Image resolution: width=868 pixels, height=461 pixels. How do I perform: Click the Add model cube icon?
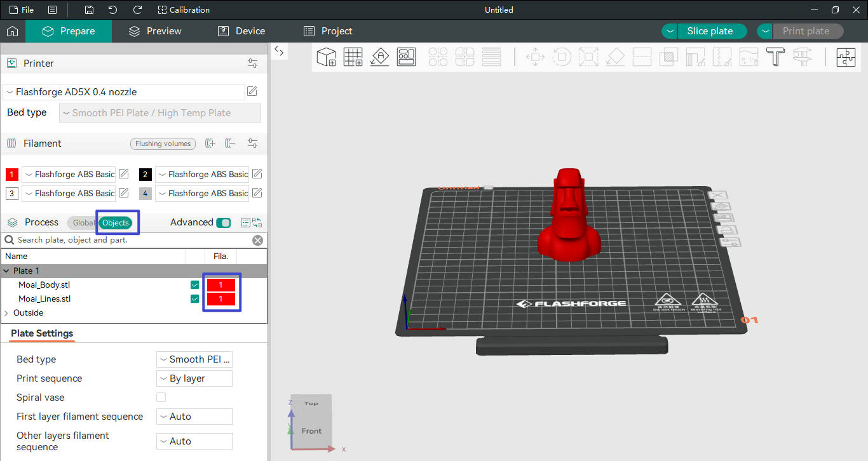pos(326,57)
